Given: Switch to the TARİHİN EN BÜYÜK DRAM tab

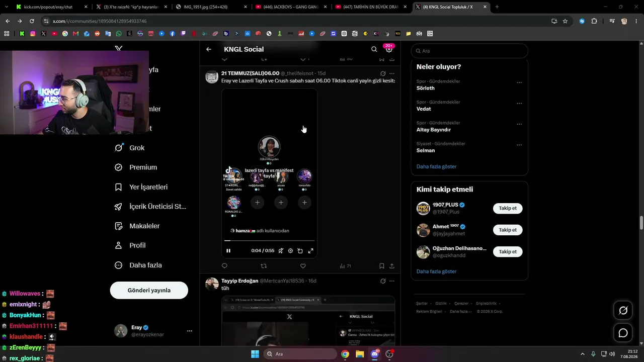Looking at the screenshot, I should click(x=370, y=7).
